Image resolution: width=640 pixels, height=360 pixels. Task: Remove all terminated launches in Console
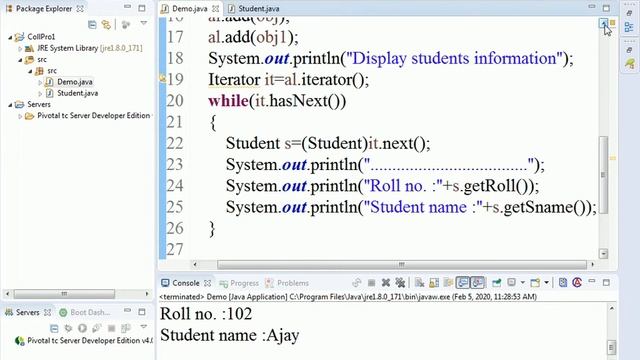point(400,282)
